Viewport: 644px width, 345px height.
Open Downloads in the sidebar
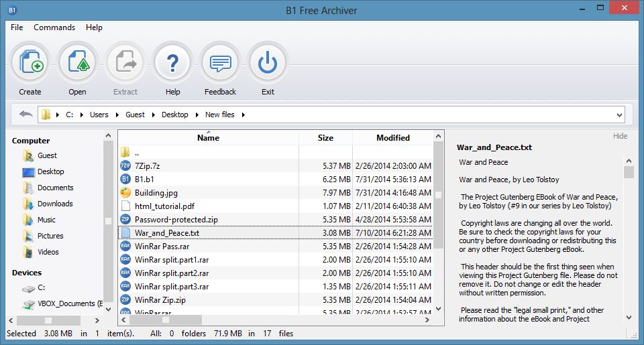point(55,204)
